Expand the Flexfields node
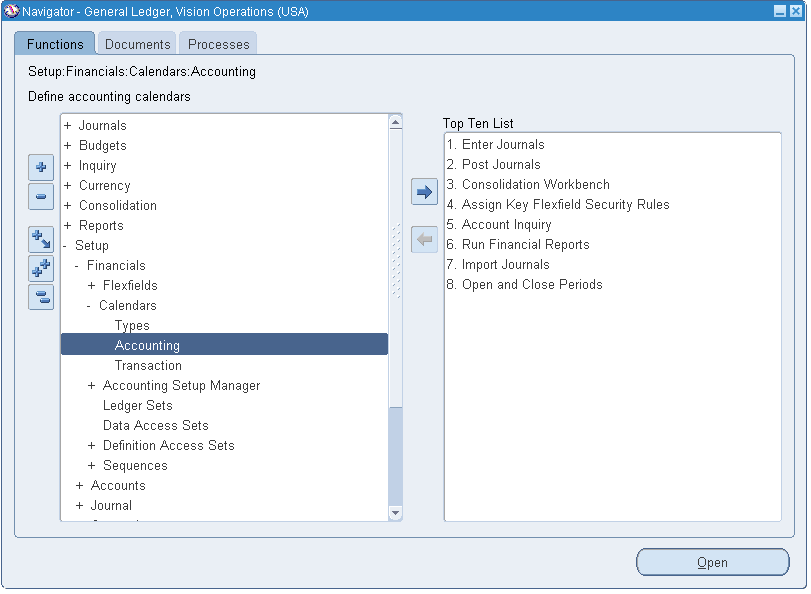811x594 pixels. coord(91,286)
